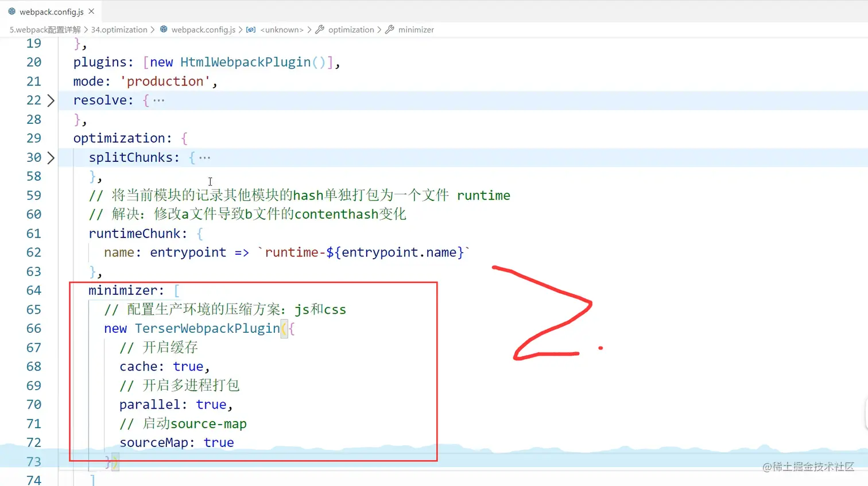Click the sourceMap: true line
The height and width of the screenshot is (486, 868).
[177, 442]
